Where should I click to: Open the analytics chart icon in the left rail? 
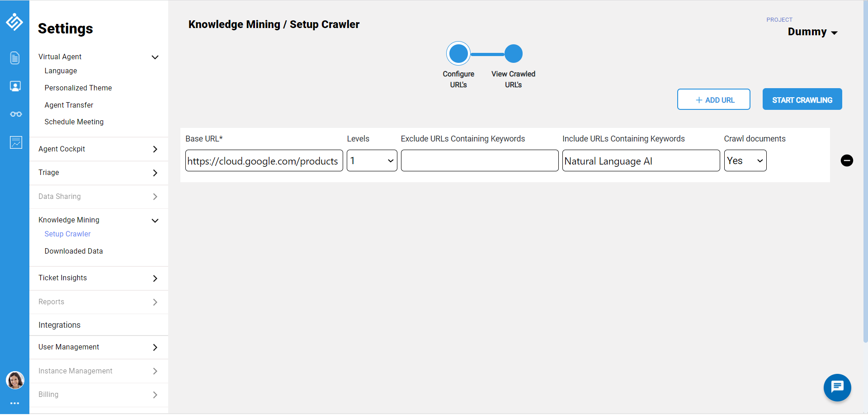click(16, 142)
